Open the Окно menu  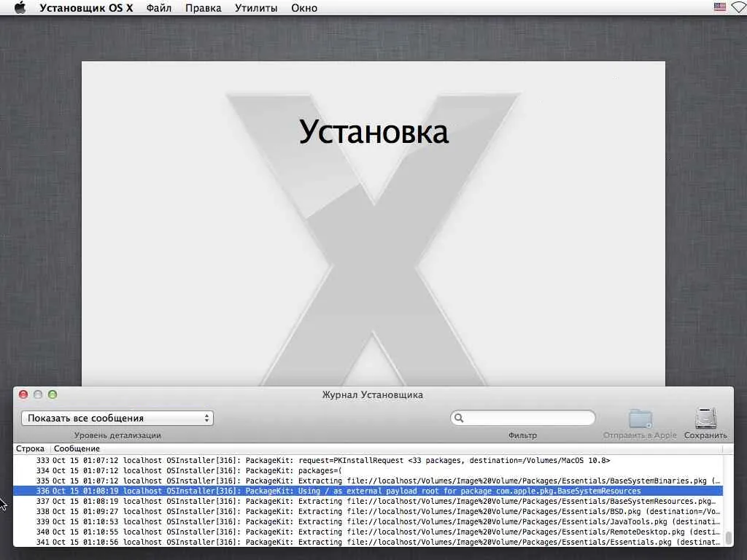304,8
